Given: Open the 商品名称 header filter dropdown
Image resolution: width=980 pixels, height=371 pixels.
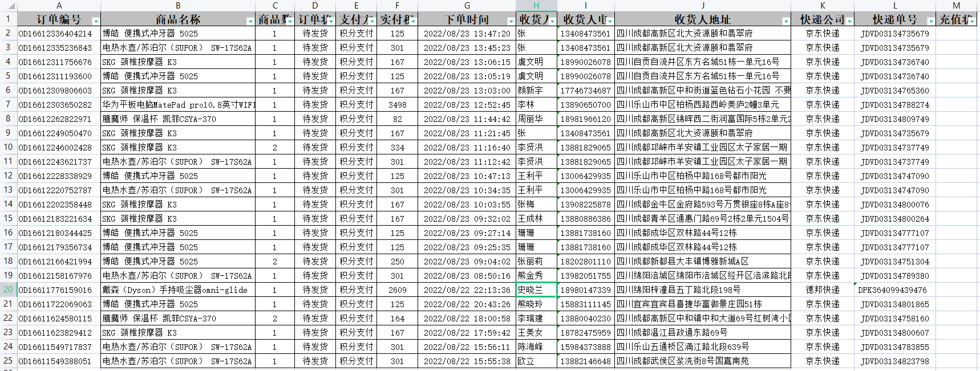Looking at the screenshot, I should (250, 21).
